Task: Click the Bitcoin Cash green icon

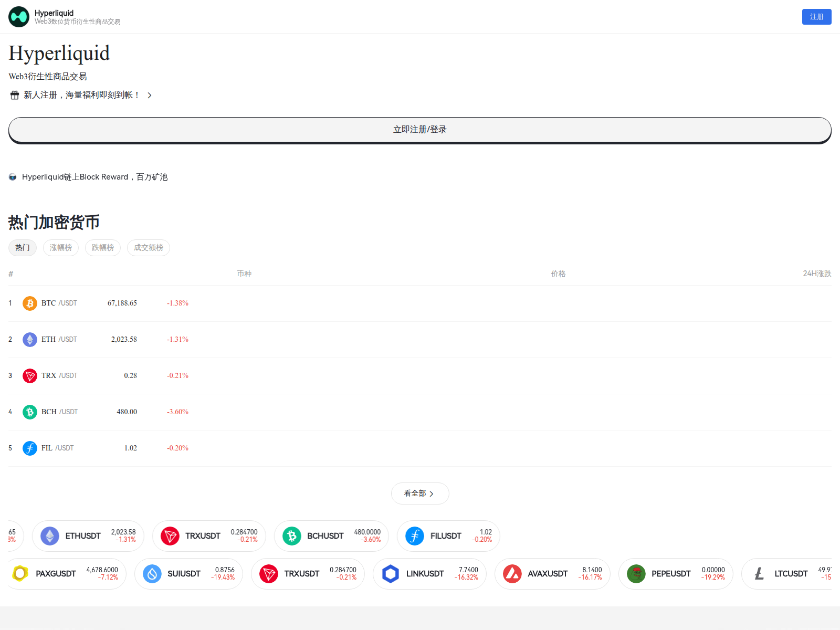Action: point(30,412)
